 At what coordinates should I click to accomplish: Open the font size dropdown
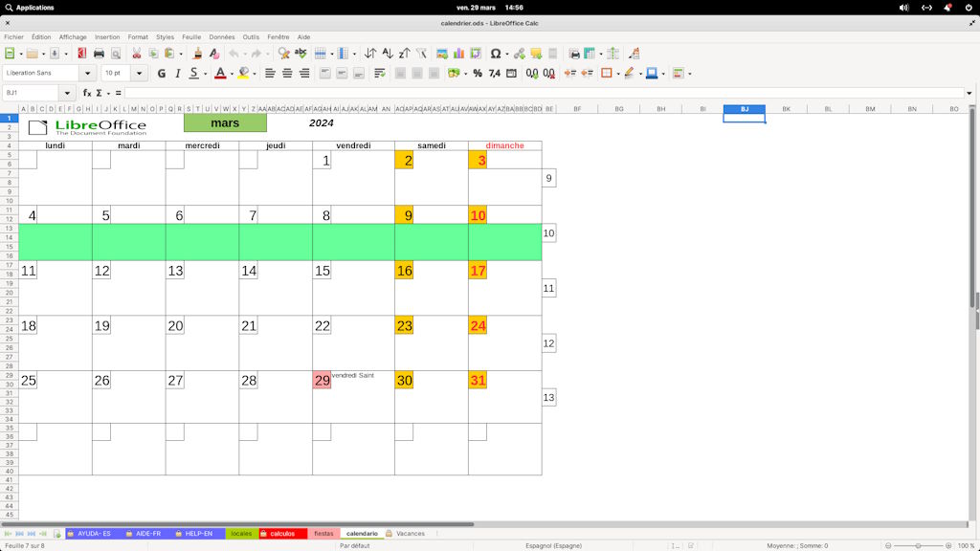pyautogui.click(x=140, y=73)
